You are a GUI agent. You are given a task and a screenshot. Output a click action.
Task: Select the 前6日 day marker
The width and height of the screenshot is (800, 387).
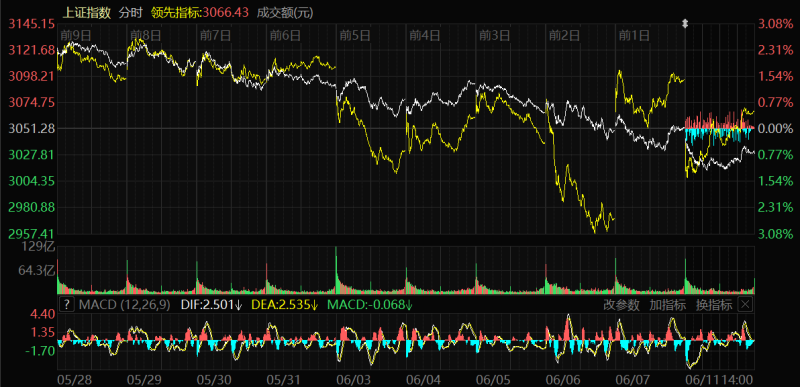(x=285, y=35)
